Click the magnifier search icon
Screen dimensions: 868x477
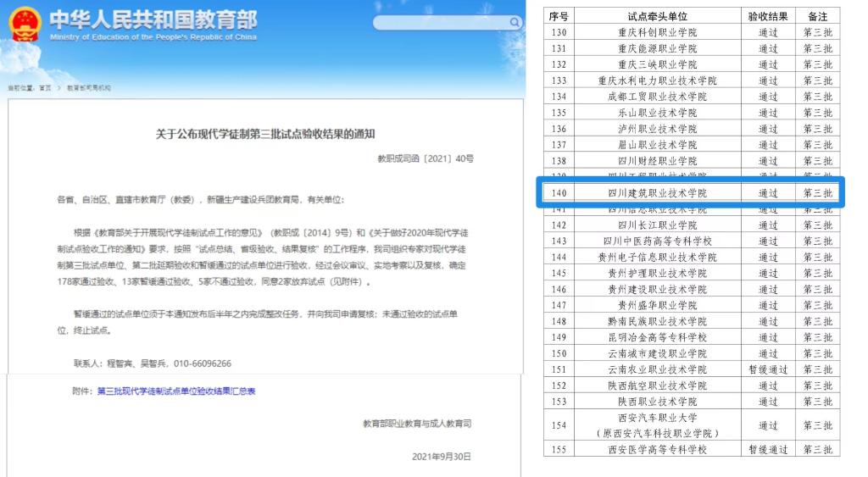pyautogui.click(x=515, y=22)
